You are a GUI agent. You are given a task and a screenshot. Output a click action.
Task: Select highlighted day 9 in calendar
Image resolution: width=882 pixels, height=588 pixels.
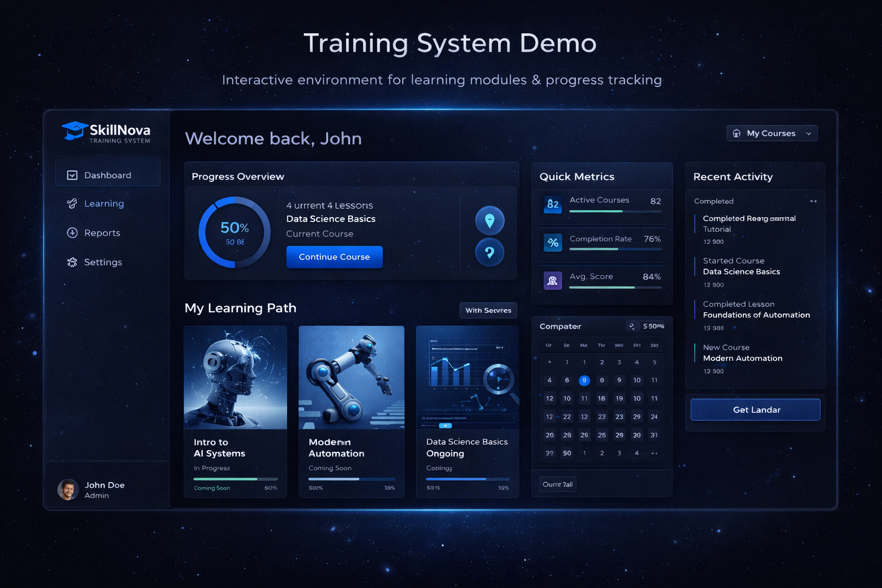coord(585,380)
